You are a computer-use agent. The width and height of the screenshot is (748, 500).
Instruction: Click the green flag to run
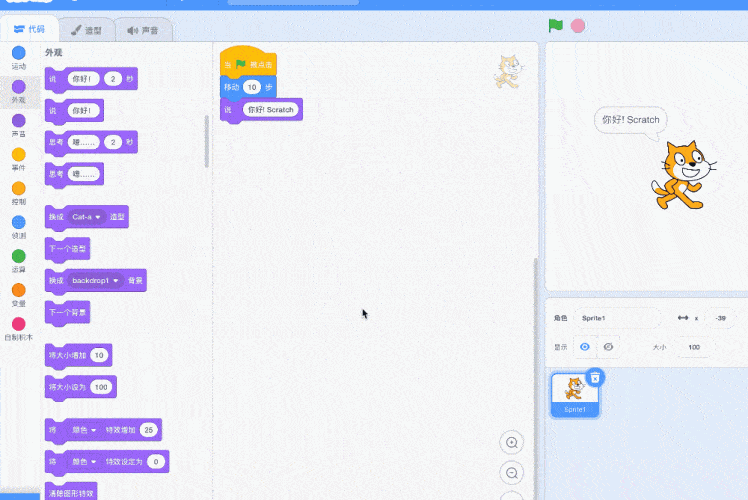pyautogui.click(x=555, y=25)
